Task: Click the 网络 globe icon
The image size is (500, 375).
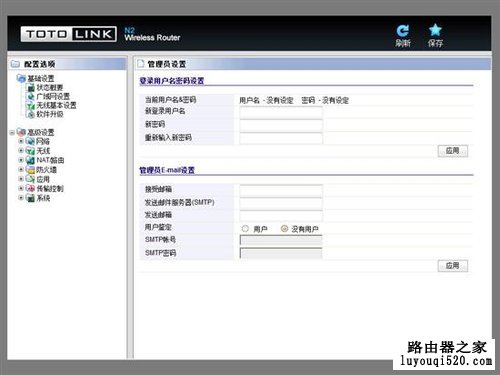Action: click(x=30, y=141)
